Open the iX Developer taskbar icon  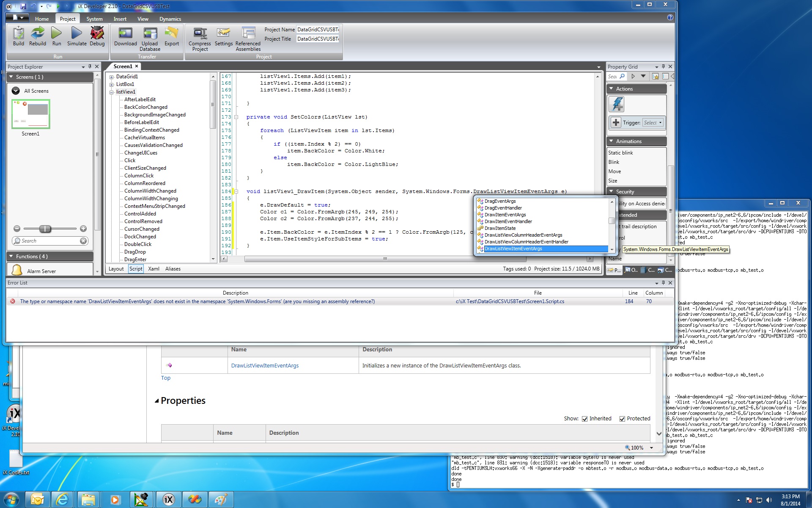click(x=168, y=500)
